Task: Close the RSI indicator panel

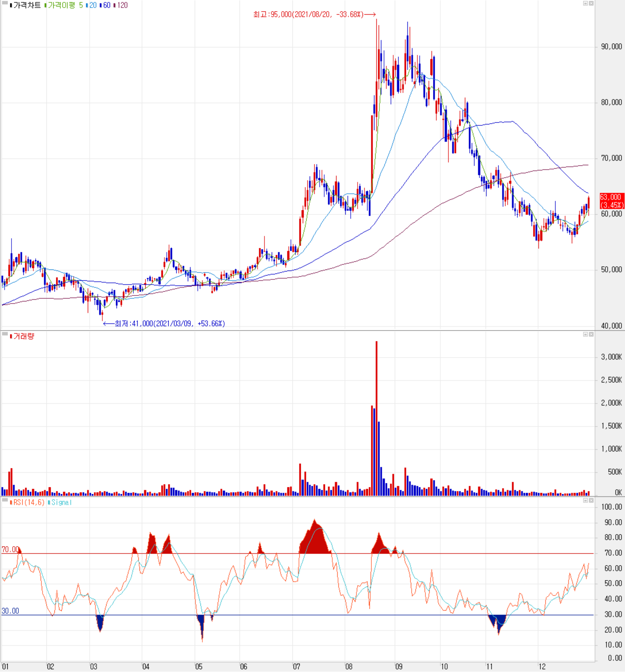Action: click(591, 501)
